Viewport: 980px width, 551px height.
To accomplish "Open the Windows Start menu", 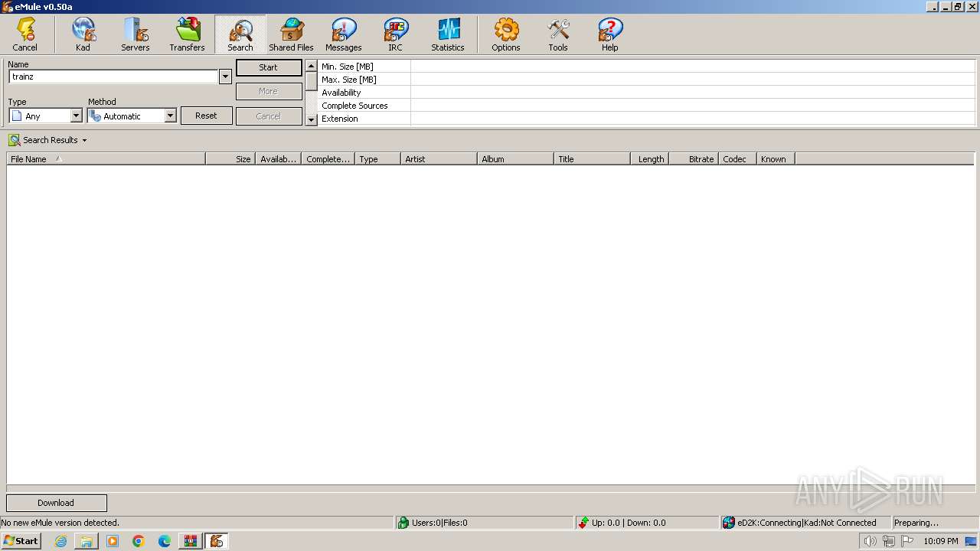I will 21,541.
